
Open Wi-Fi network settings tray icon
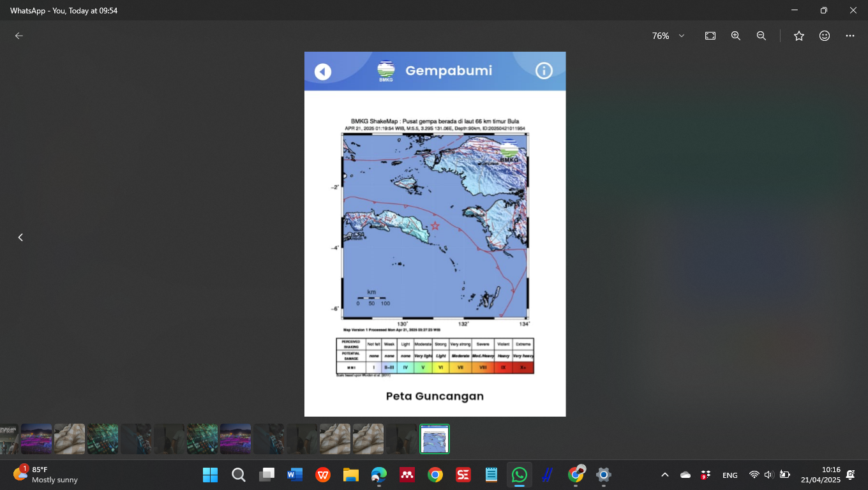[x=754, y=475]
